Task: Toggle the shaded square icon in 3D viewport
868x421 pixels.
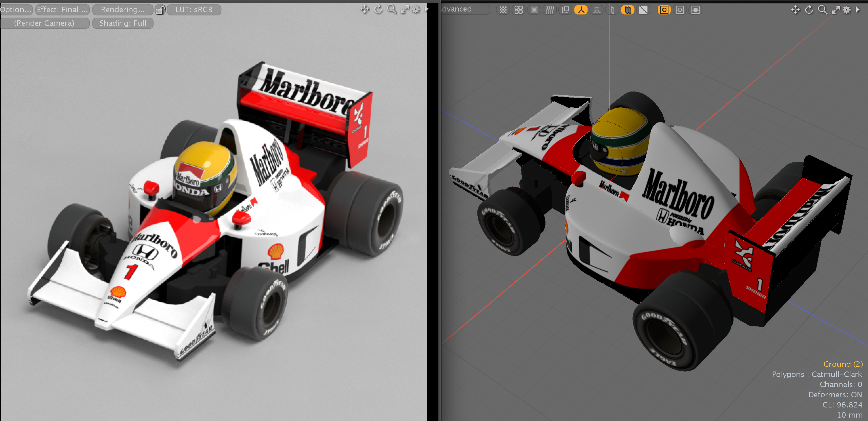Action: (x=534, y=10)
